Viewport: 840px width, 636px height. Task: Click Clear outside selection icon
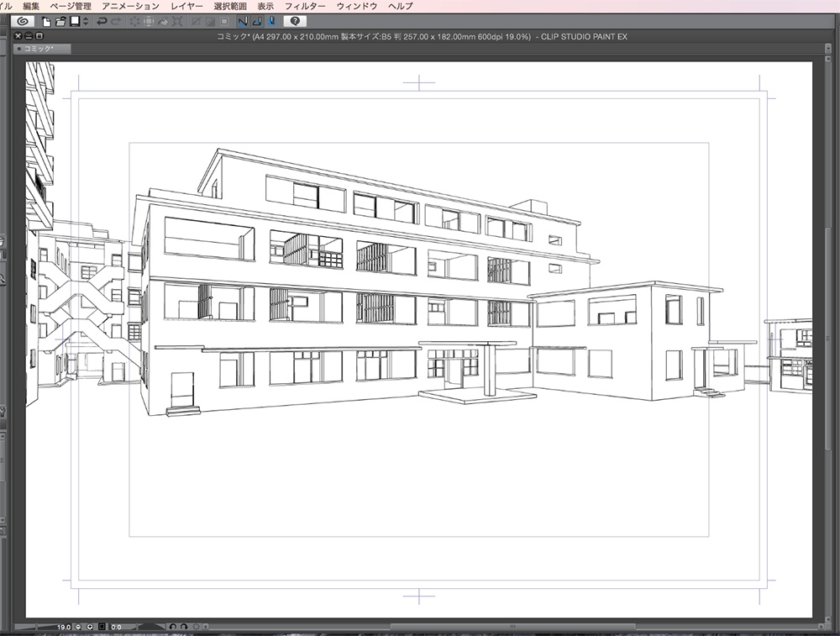149,22
